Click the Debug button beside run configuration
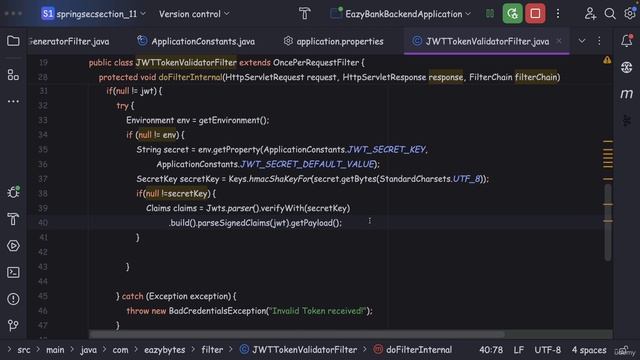 click(490, 14)
